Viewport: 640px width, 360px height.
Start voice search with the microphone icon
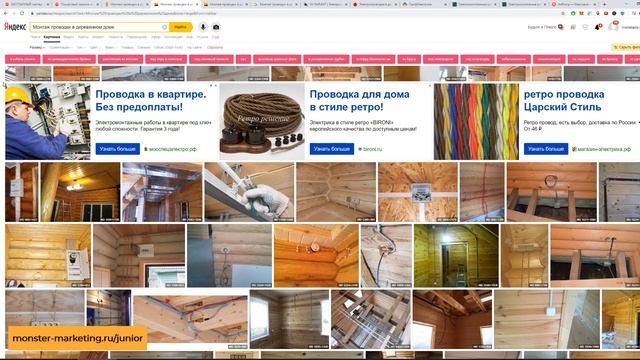click(203, 27)
